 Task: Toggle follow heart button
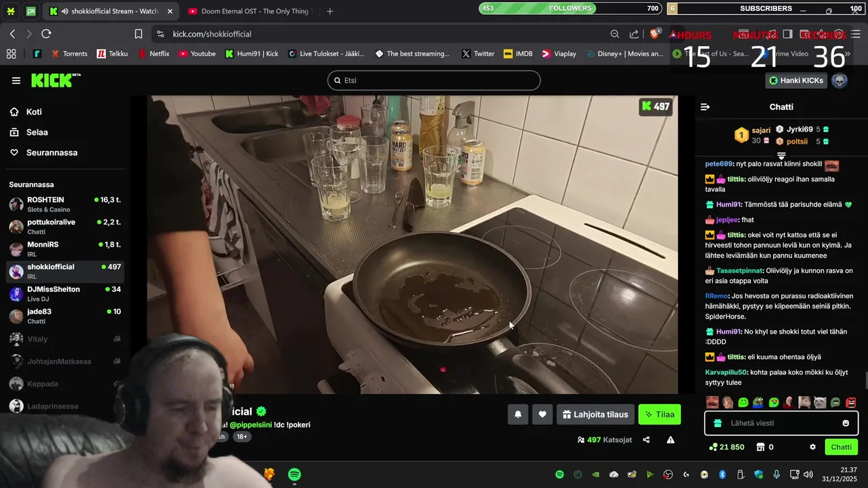[x=542, y=414]
